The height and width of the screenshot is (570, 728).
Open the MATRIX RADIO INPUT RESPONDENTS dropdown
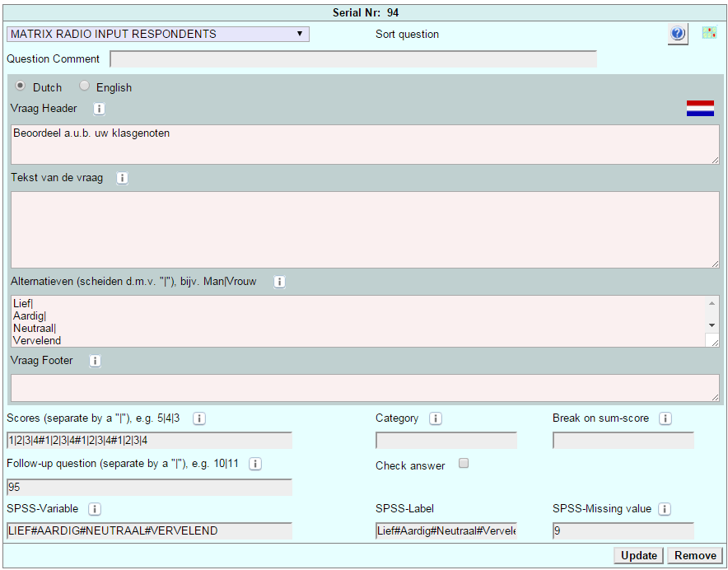click(158, 35)
